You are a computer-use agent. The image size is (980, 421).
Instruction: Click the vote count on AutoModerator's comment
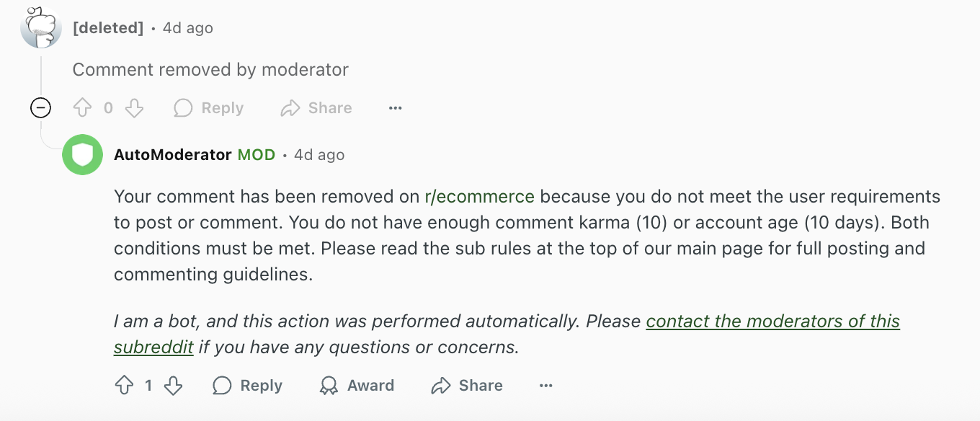click(148, 385)
